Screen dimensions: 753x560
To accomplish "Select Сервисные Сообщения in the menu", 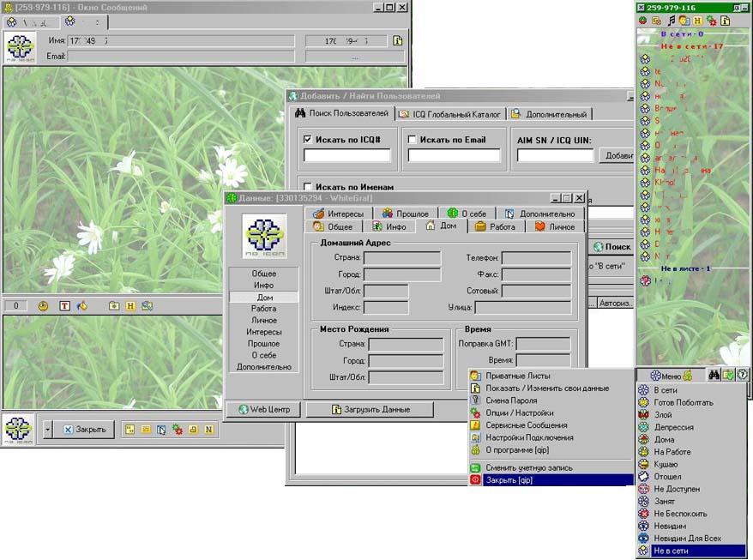I will tap(551, 425).
